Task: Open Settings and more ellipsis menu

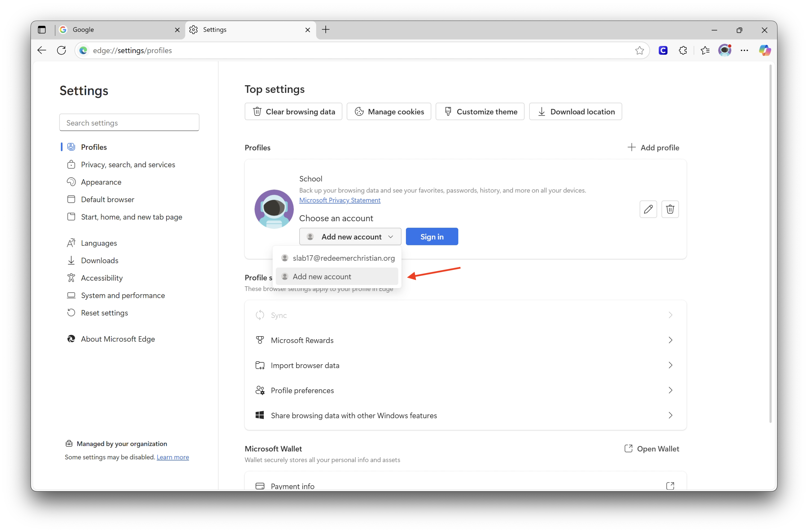Action: [x=744, y=50]
